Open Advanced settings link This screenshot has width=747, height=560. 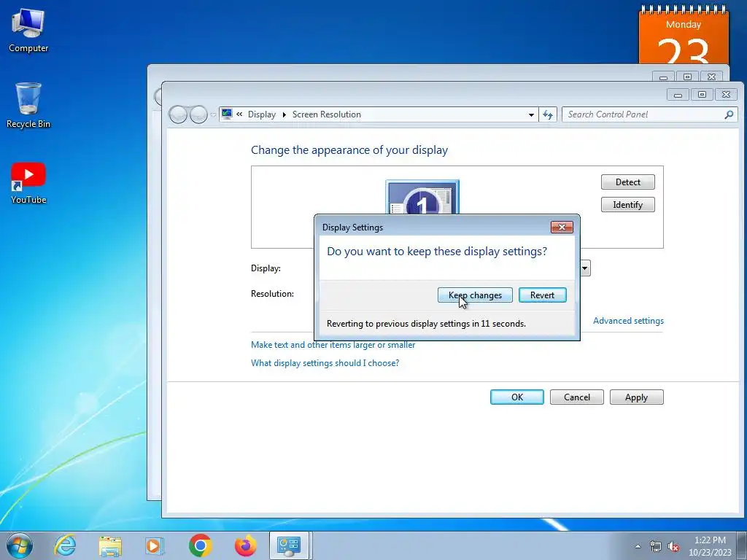[x=628, y=321]
